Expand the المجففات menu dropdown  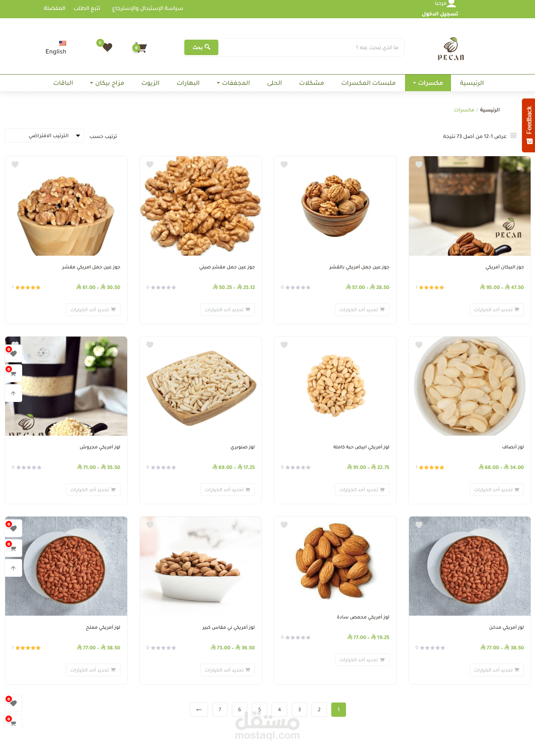point(233,83)
